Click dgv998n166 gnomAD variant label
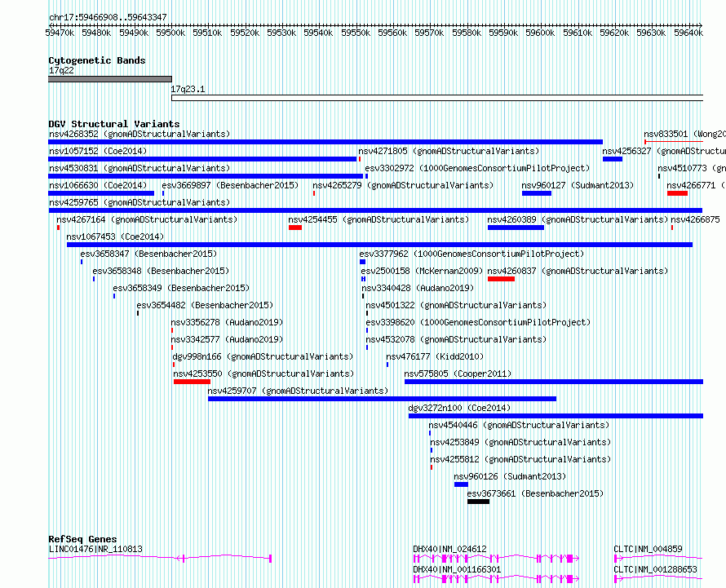The image size is (726, 588). pyautogui.click(x=263, y=356)
